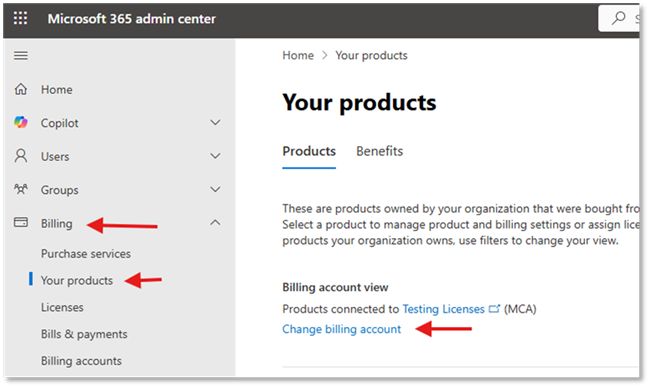Switch to the Products tab
The image size is (649, 387).
[x=309, y=151]
